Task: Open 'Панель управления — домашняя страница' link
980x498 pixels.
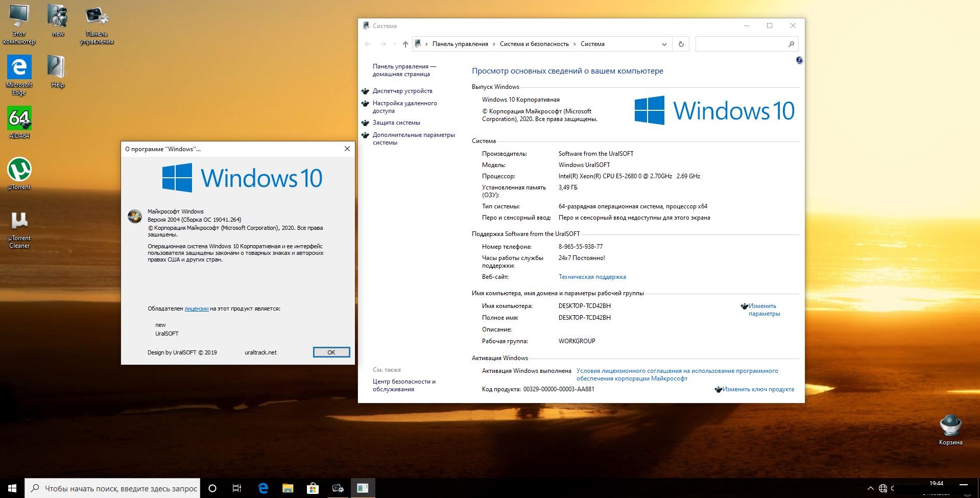Action: (x=404, y=70)
